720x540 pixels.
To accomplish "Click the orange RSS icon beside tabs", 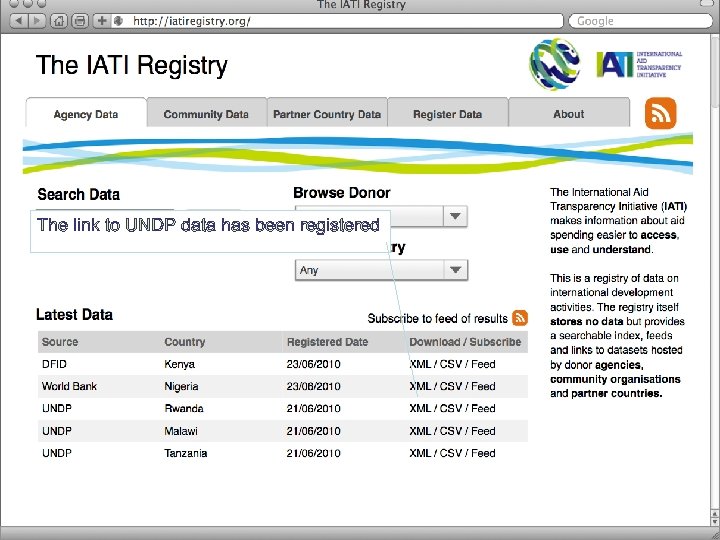I will 660,113.
